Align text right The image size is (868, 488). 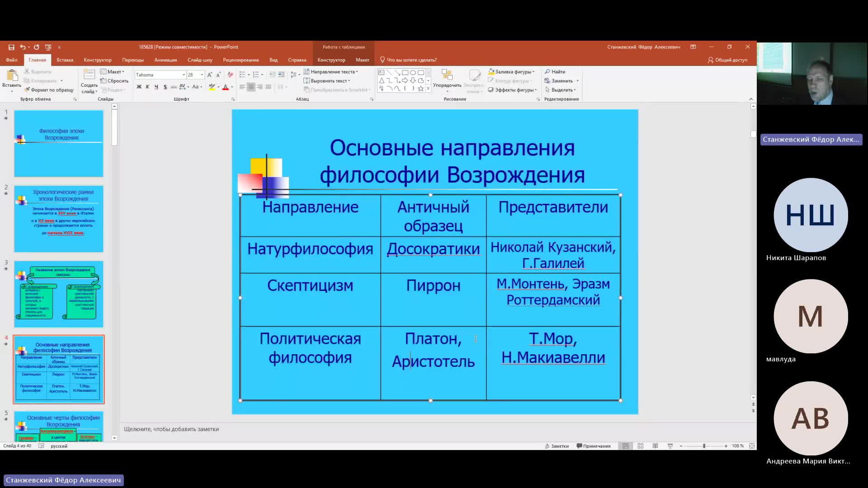259,87
